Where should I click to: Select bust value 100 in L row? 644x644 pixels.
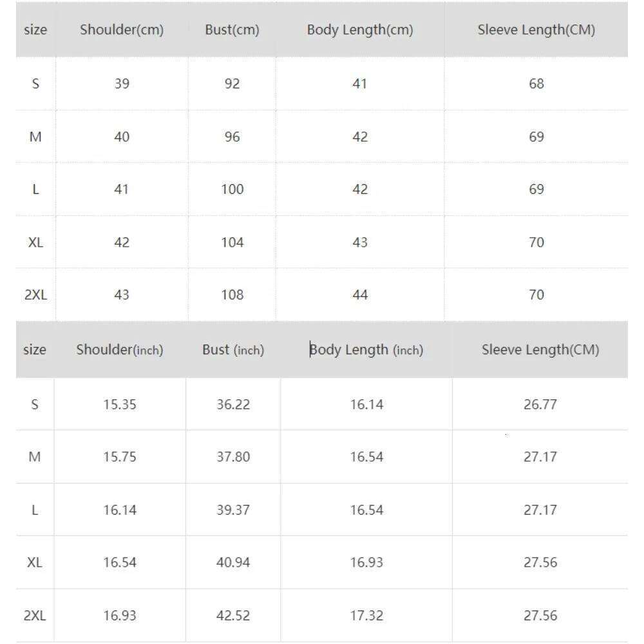pos(232,189)
